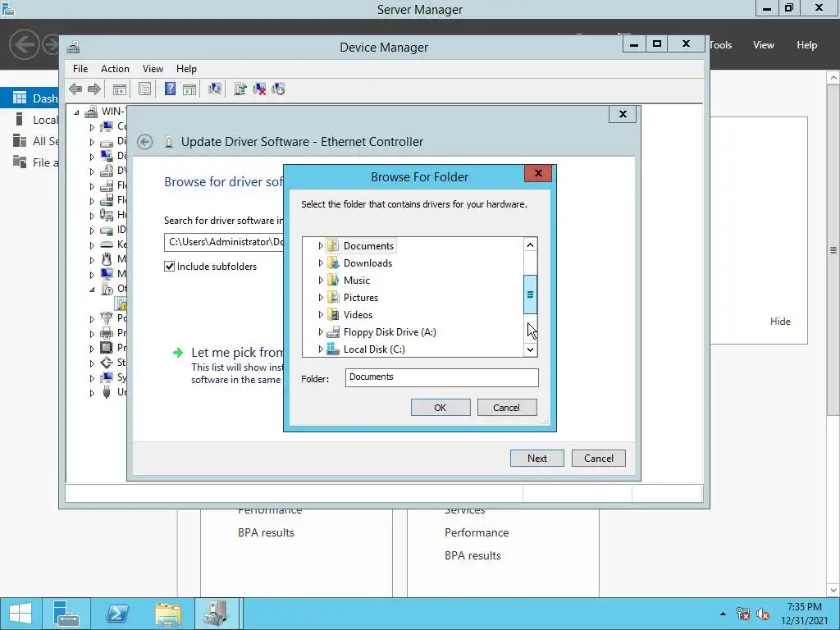
Task: Open Server Manager's Help menu
Action: (x=807, y=45)
